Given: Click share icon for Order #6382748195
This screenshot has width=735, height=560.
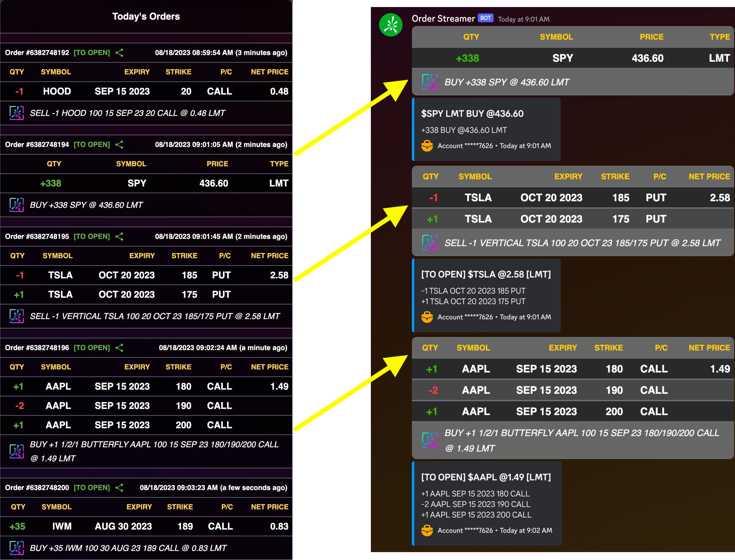Looking at the screenshot, I should (x=120, y=237).
